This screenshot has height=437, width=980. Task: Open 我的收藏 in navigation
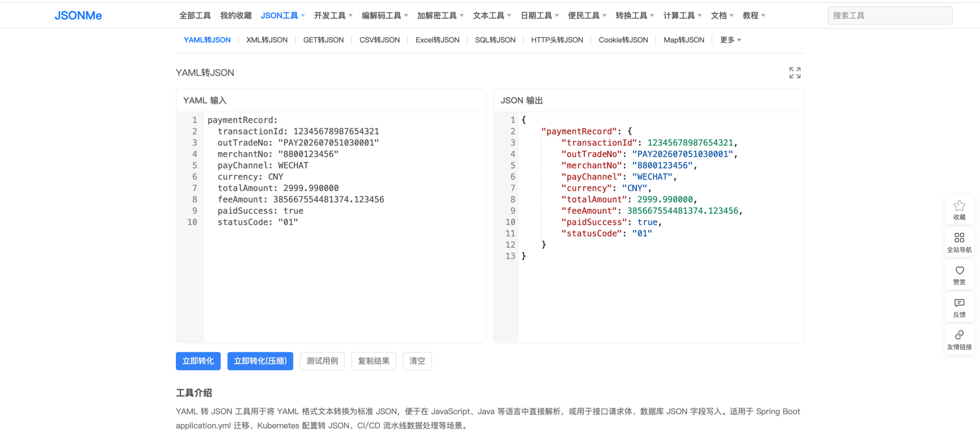pyautogui.click(x=236, y=15)
